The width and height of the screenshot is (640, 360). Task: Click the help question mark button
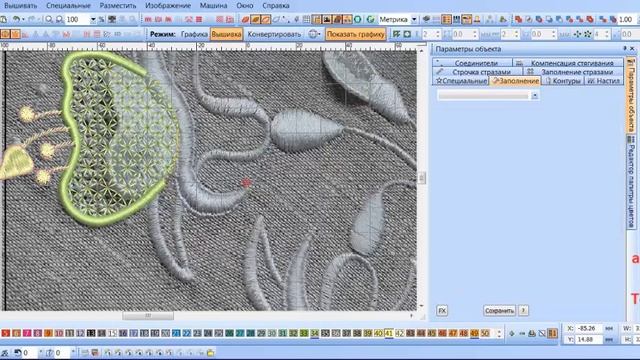pos(523,311)
